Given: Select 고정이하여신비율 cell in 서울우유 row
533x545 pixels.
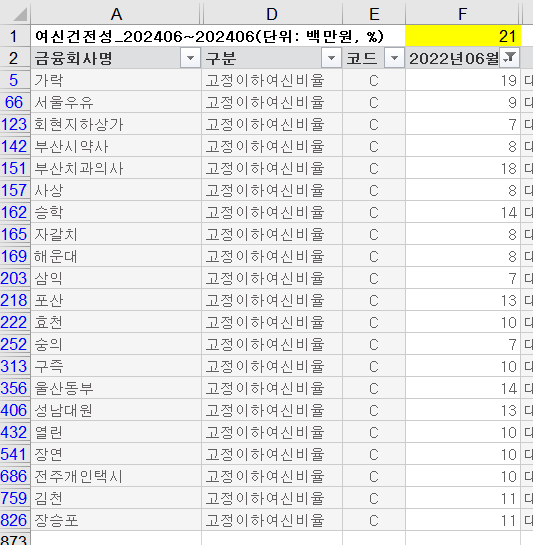Looking at the screenshot, I should pos(272,102).
